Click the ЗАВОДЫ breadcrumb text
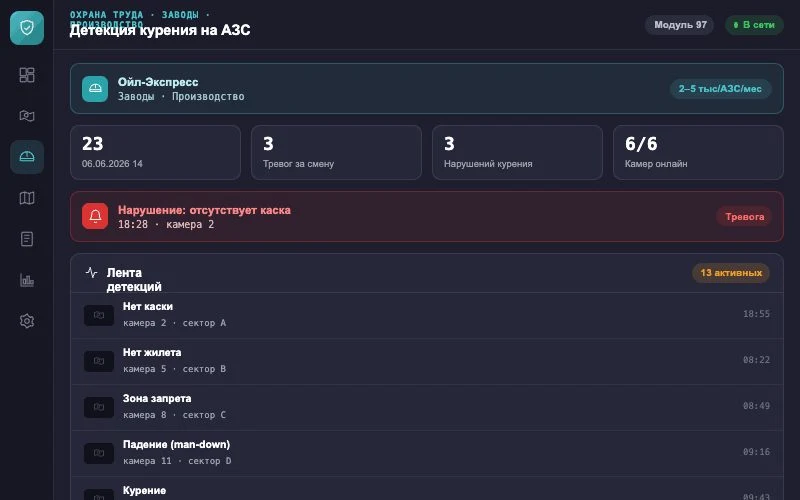This screenshot has height=500, width=800. tap(180, 14)
